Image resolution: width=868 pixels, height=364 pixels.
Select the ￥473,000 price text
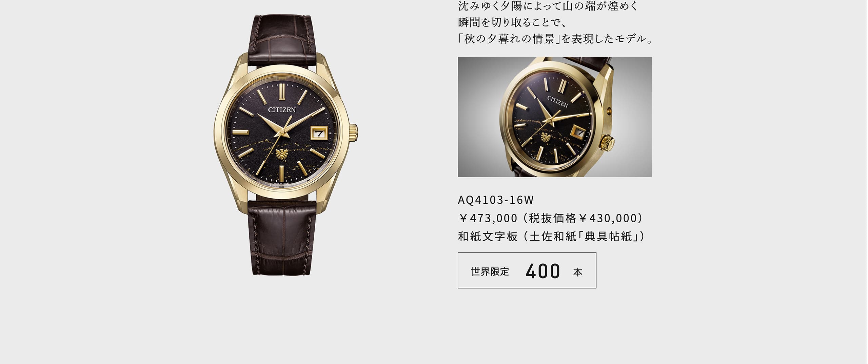488,218
